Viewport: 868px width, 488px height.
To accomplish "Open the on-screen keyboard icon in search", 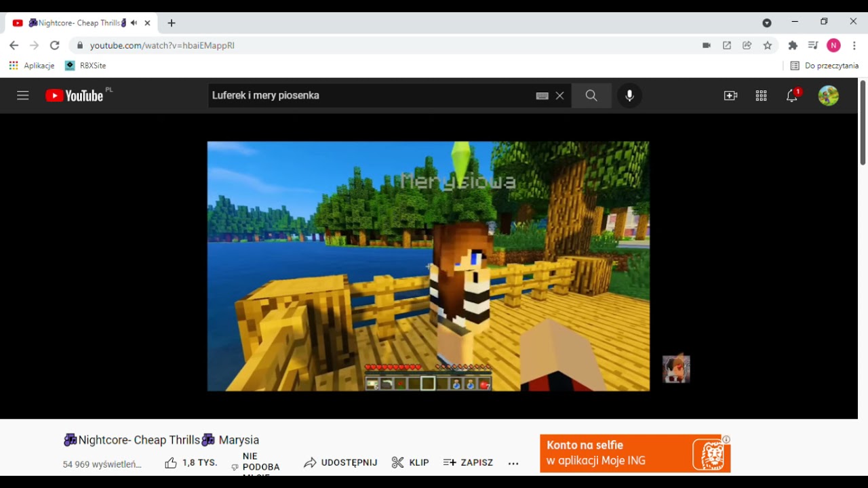I will click(542, 96).
